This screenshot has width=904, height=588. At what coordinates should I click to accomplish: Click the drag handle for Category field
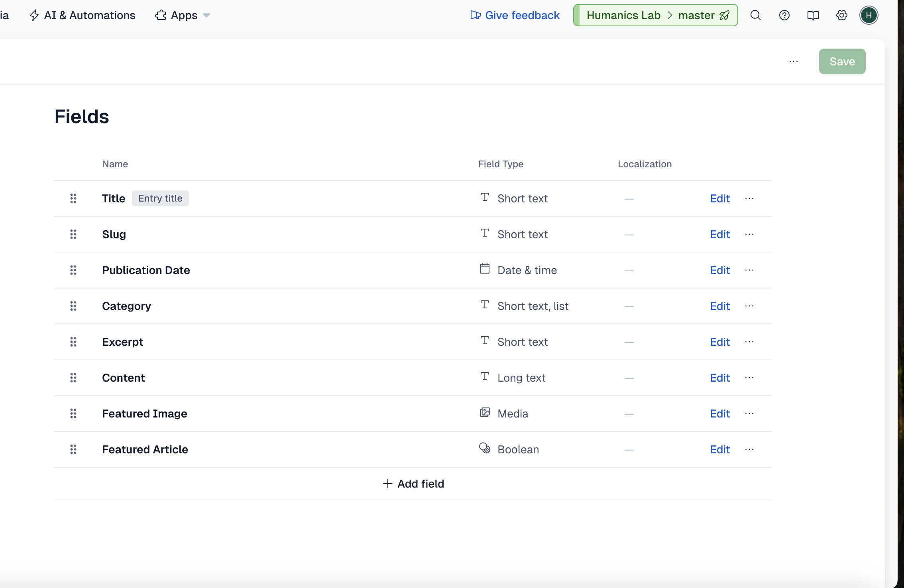pos(73,306)
